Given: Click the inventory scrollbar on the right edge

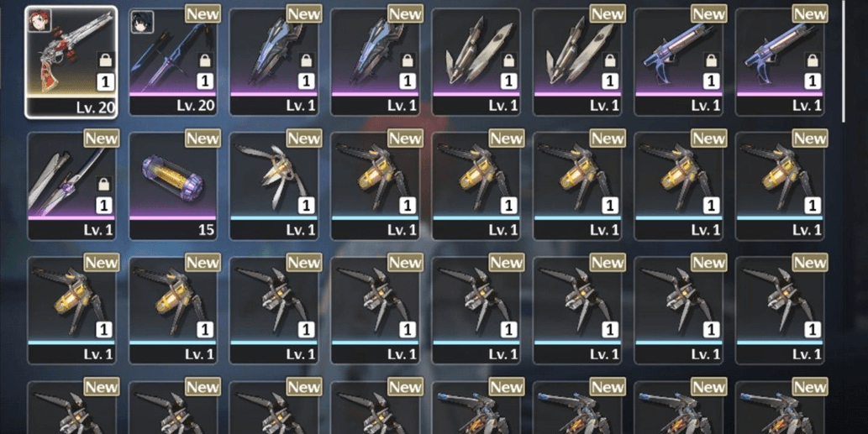Looking at the screenshot, I should 844,60.
